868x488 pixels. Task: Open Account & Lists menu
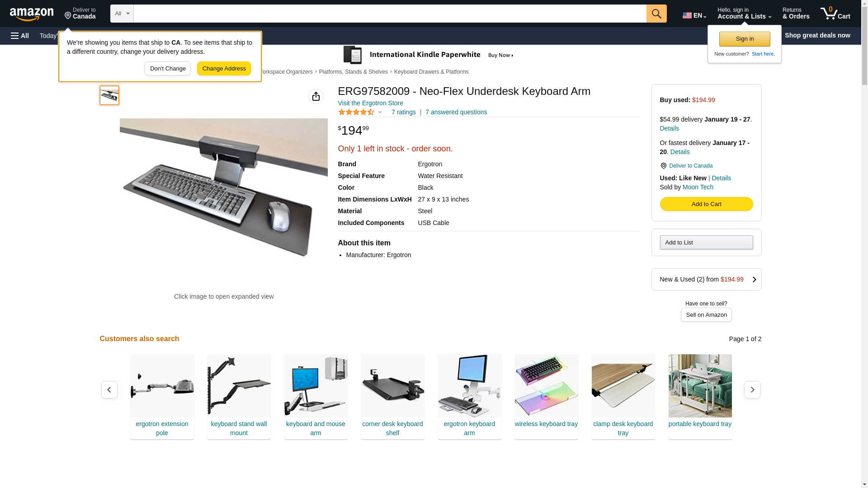744,14
